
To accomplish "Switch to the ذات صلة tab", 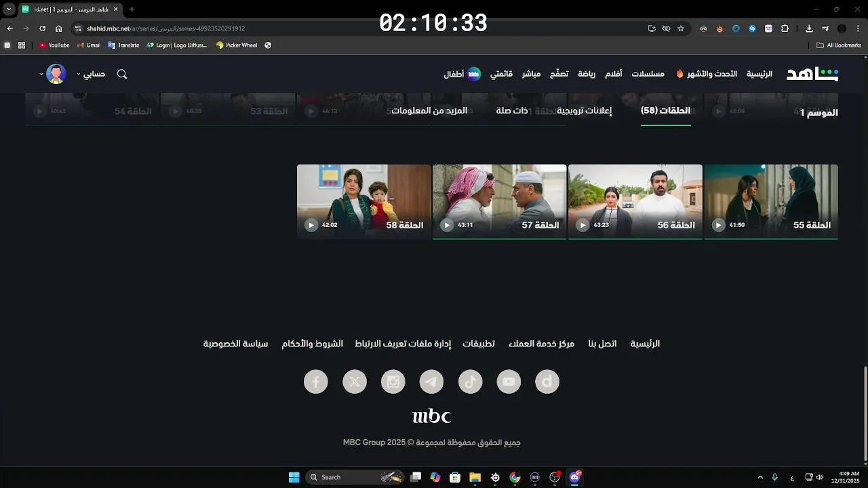I will 512,110.
